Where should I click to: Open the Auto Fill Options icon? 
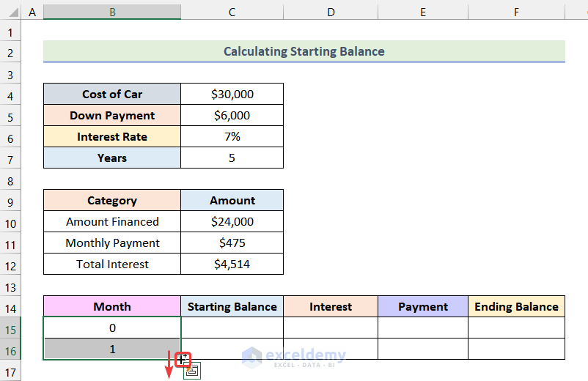tap(192, 371)
